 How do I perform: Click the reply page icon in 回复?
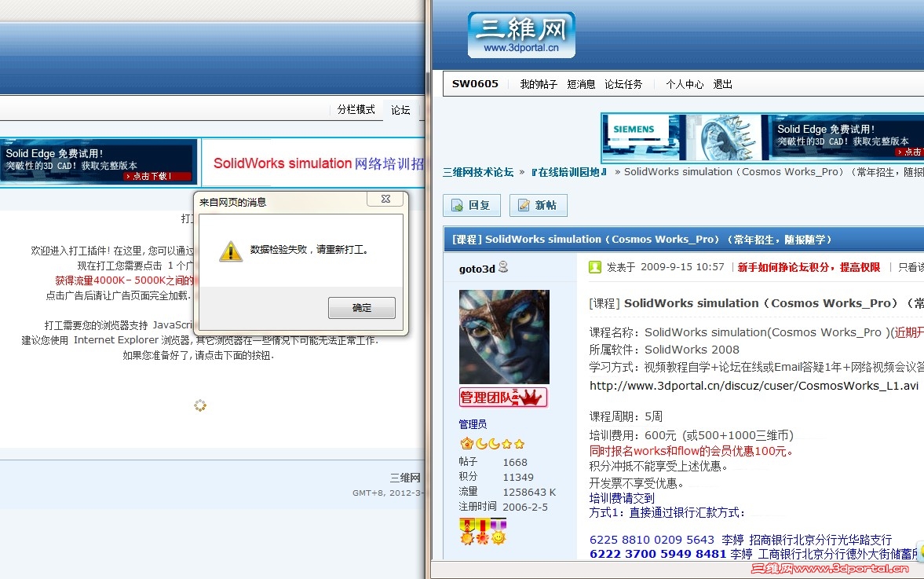[x=457, y=205]
